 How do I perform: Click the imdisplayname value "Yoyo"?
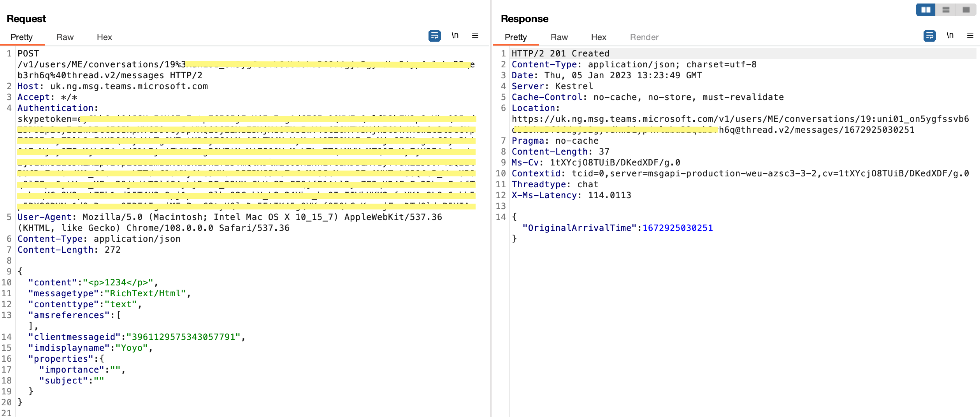(x=132, y=348)
